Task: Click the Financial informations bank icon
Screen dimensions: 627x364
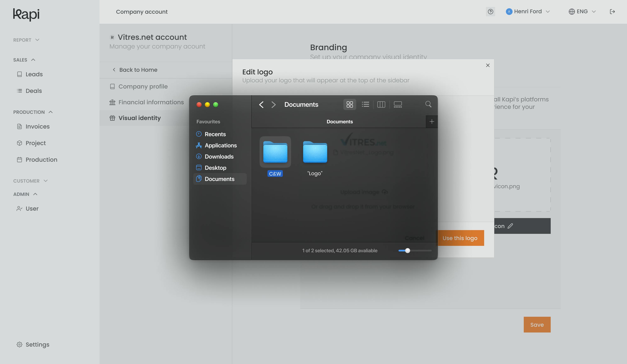Action: (112, 102)
